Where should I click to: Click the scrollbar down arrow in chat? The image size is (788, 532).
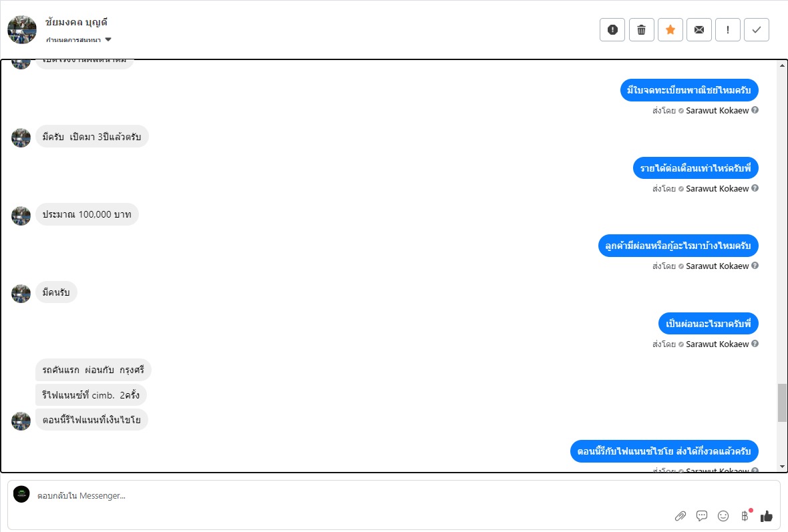(782, 467)
